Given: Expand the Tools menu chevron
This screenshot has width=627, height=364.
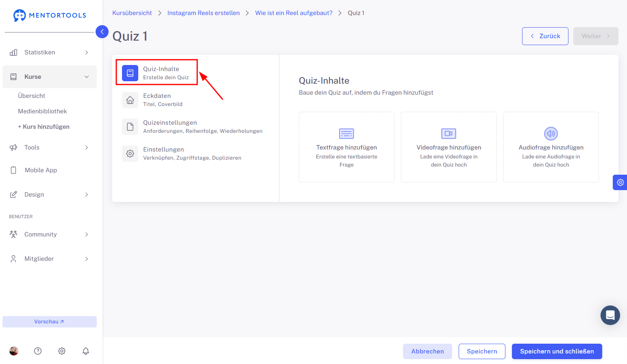Looking at the screenshot, I should coord(87,147).
